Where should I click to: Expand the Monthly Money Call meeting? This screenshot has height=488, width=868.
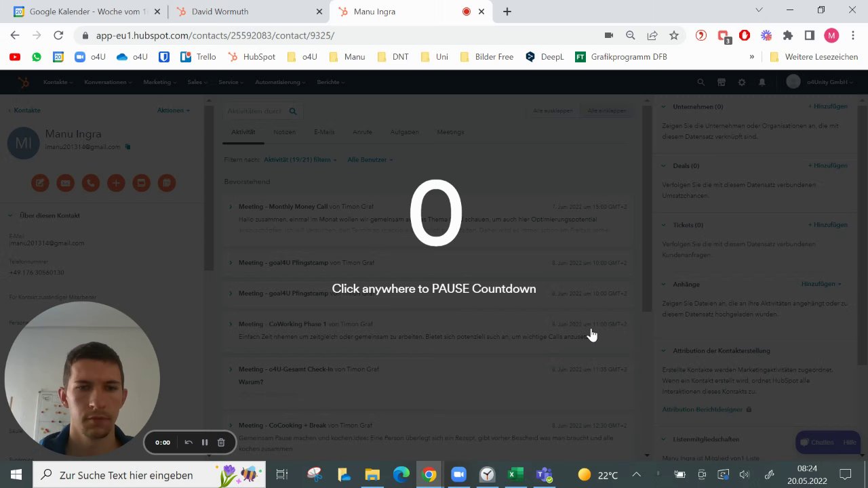click(x=231, y=206)
